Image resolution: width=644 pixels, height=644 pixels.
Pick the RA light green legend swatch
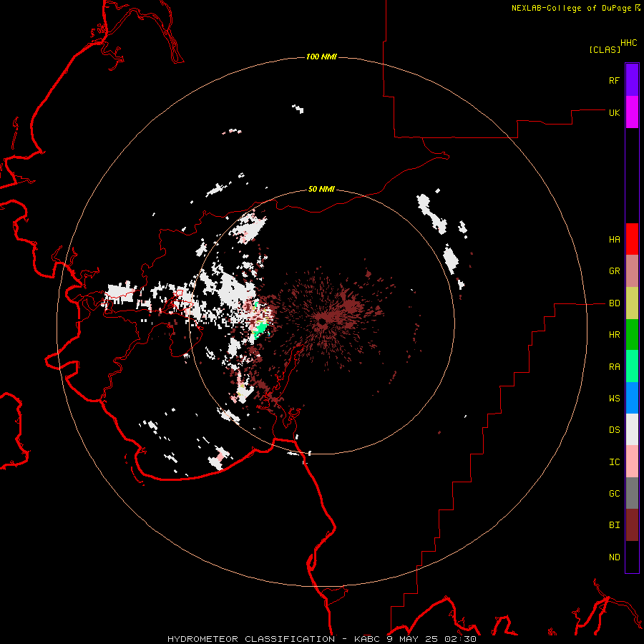(x=632, y=366)
